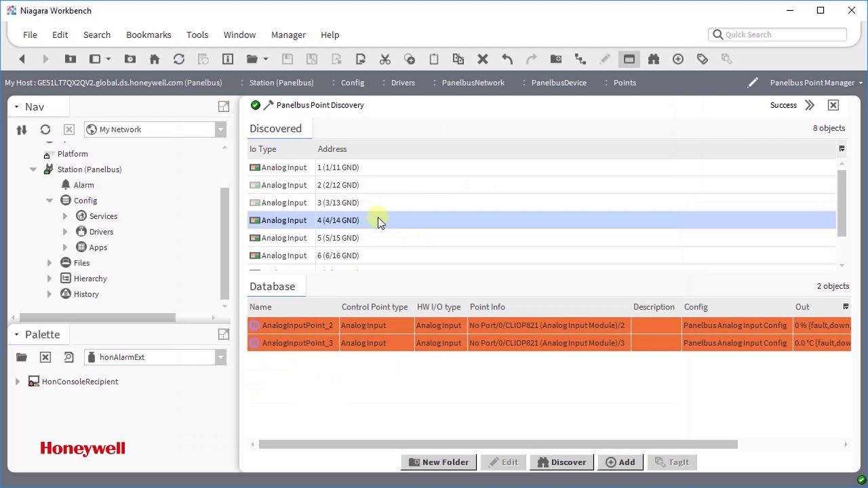Click the Quick Search field
868x488 pixels.
pos(778,35)
